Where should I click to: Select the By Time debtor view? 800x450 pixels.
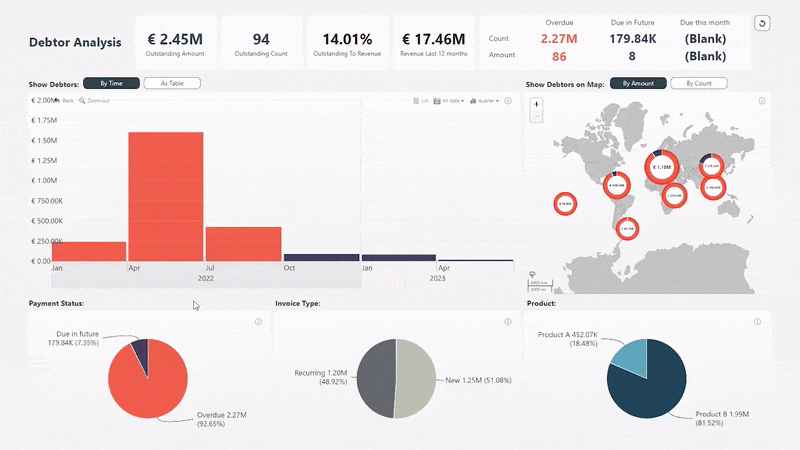(x=111, y=84)
